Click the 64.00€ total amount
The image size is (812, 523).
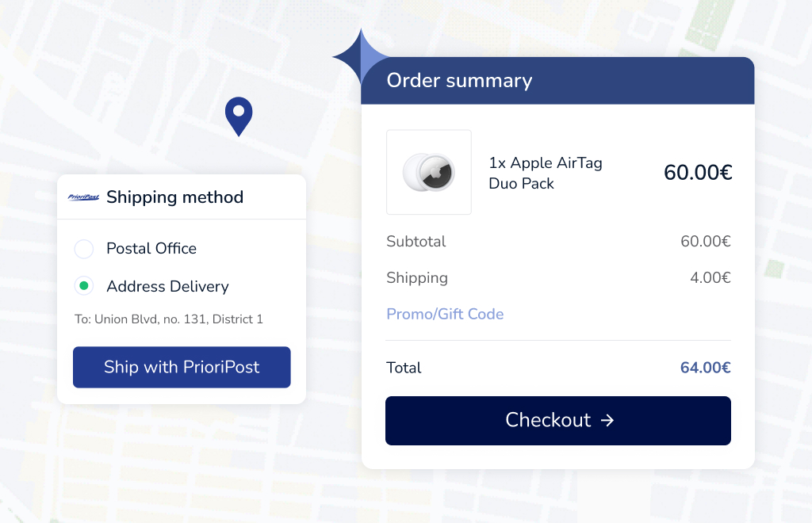[705, 368]
